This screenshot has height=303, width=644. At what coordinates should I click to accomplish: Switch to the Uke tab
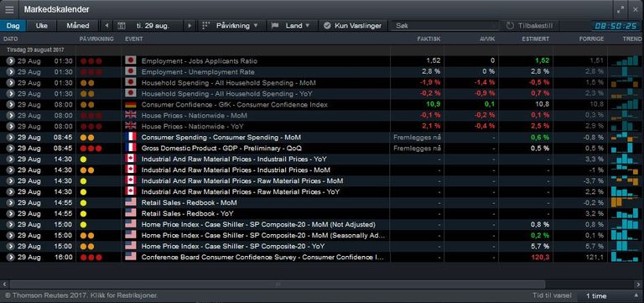[41, 25]
